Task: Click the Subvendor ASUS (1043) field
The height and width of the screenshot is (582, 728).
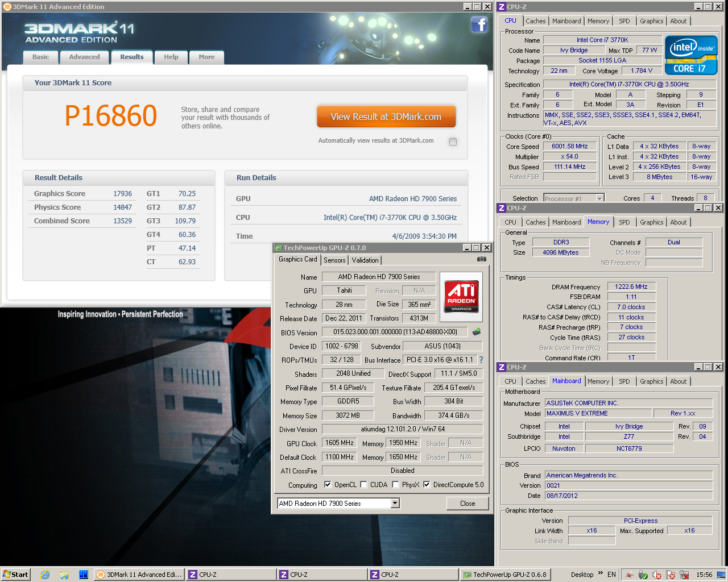Action: coord(442,346)
